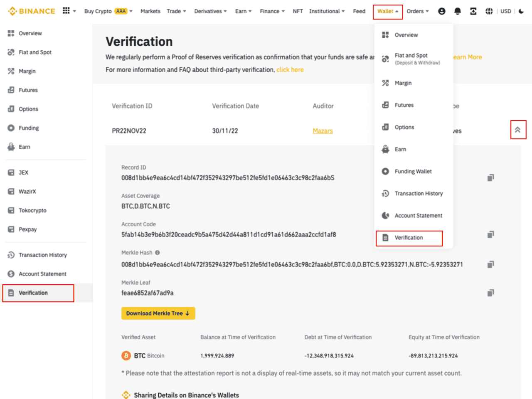Select Funding Wallet in Wallet menu
The width and height of the screenshot is (532, 399).
pyautogui.click(x=413, y=172)
